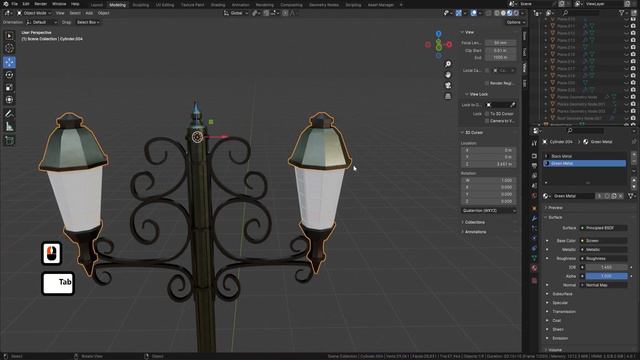This screenshot has height=360, width=640.
Task: Click the Normal Map link field
Action: pyautogui.click(x=604, y=285)
